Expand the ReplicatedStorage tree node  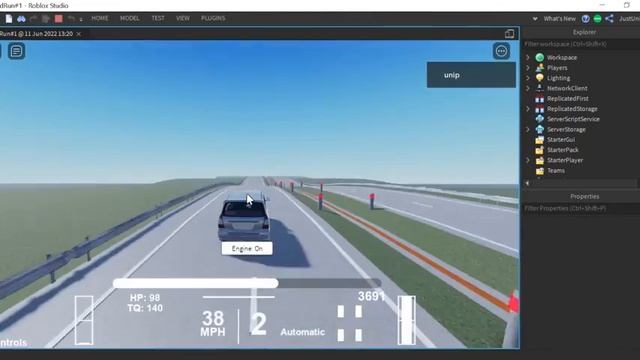point(528,109)
